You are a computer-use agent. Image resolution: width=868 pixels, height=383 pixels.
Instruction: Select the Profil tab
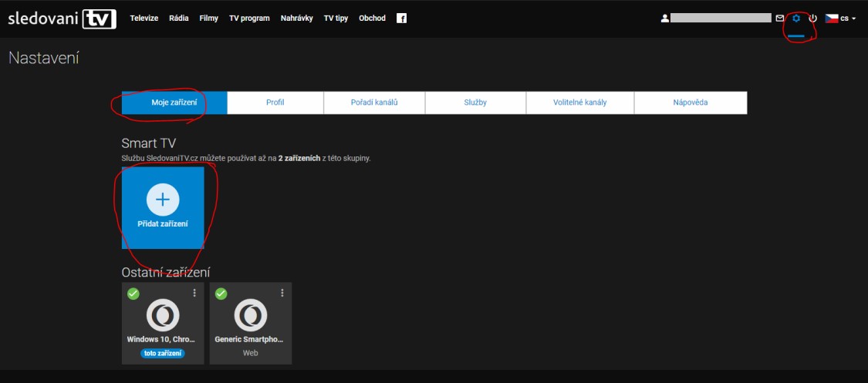pyautogui.click(x=275, y=102)
